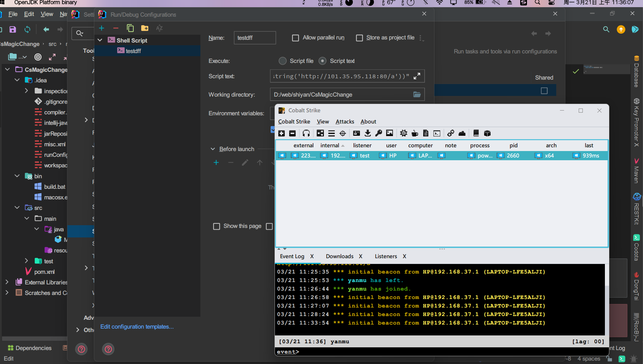The image size is (643, 364).
Task: Generate Windows executable gear icon
Action: (403, 133)
